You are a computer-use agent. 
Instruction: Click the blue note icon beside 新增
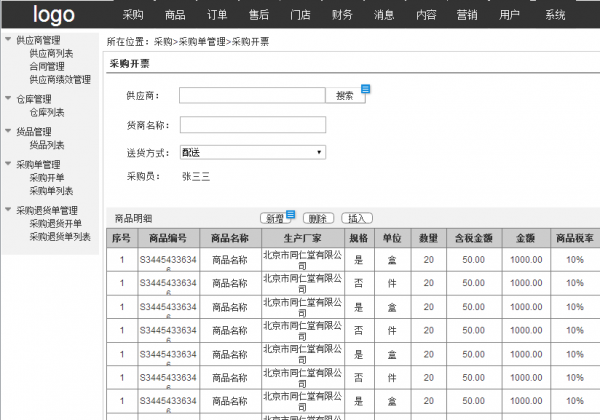pyautogui.click(x=290, y=214)
